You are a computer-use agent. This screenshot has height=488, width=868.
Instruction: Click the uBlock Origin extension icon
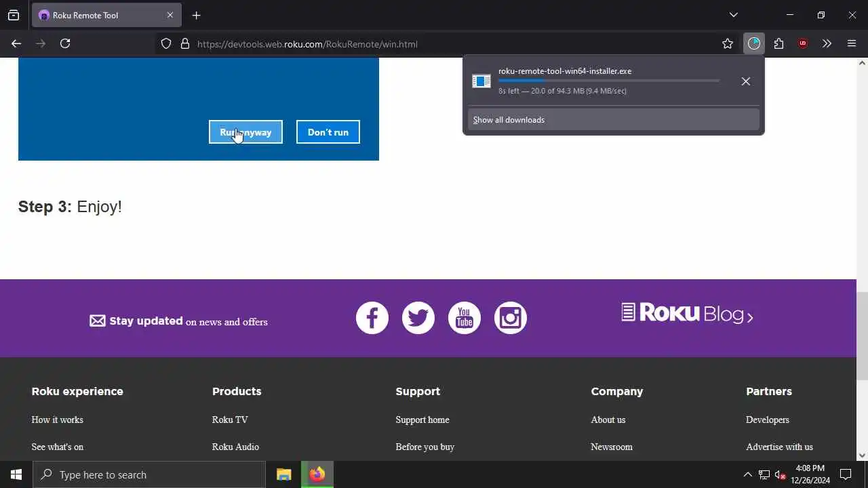tap(803, 44)
